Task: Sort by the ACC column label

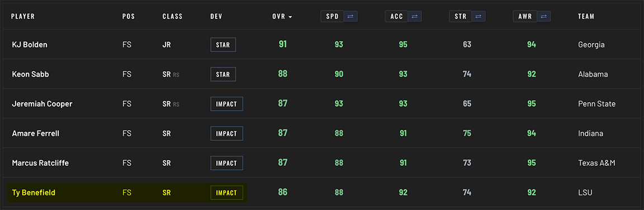Action: click(396, 16)
